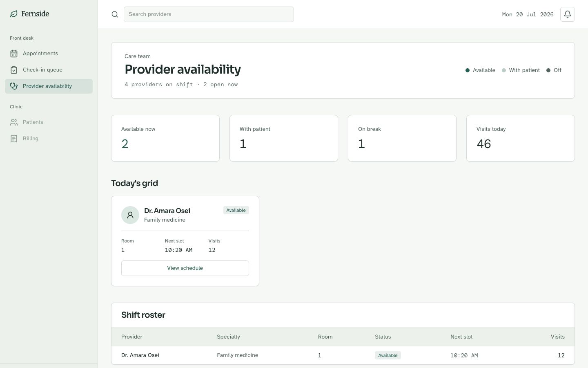Click the Provider column header
This screenshot has height=368, width=588.
click(132, 337)
